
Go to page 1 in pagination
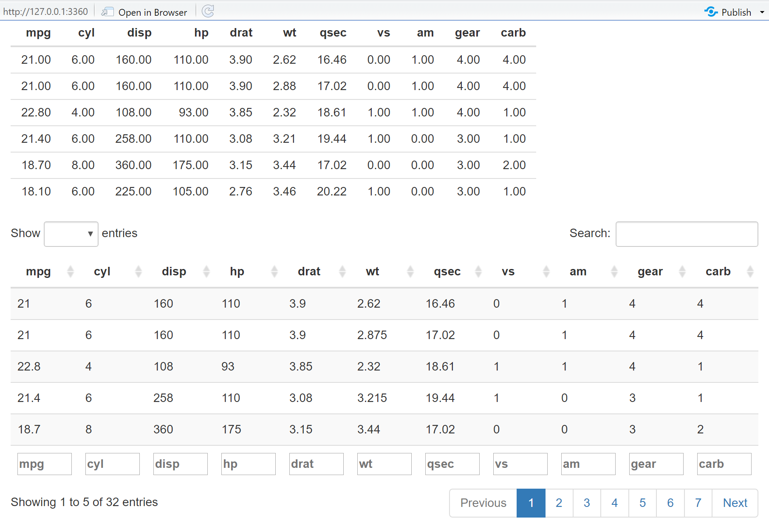click(531, 503)
